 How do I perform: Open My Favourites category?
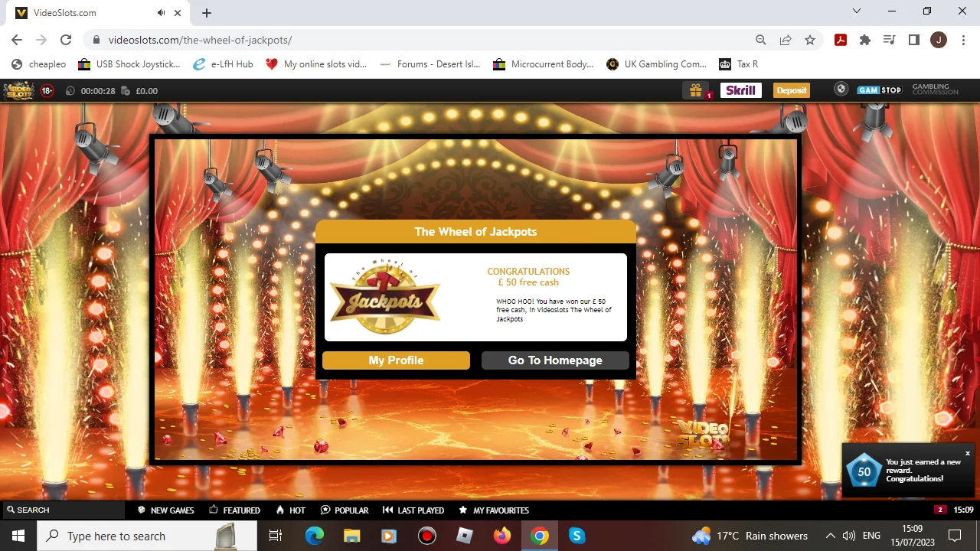[494, 510]
